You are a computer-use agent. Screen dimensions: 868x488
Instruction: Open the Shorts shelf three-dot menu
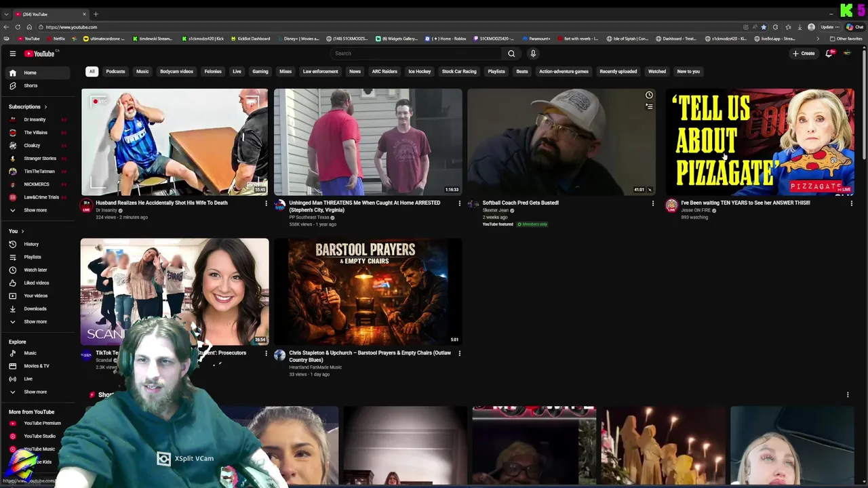click(x=848, y=394)
